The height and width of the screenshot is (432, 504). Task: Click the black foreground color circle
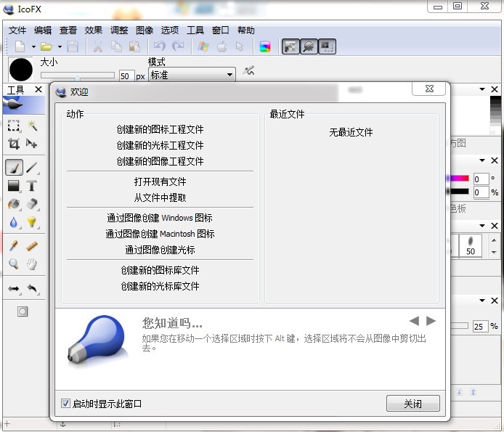pyautogui.click(x=21, y=70)
